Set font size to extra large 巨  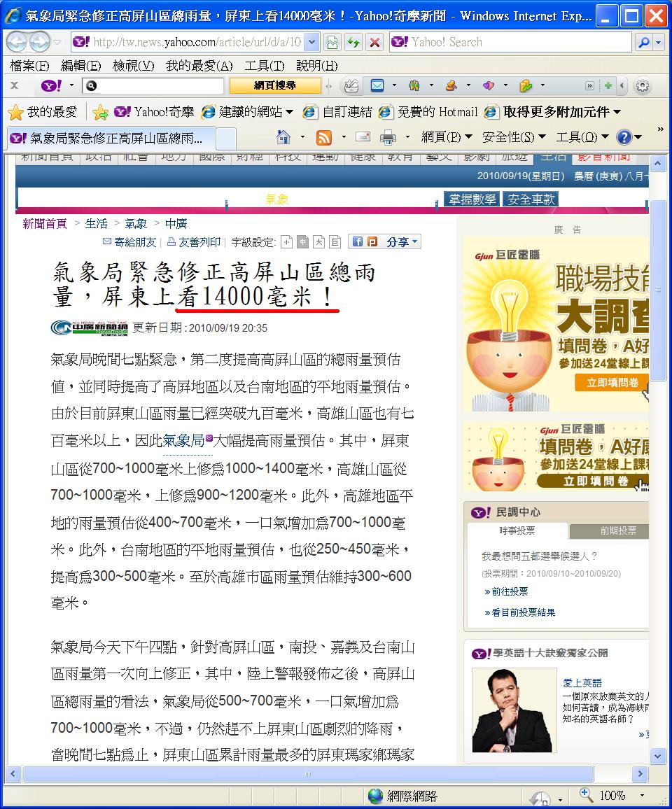[335, 241]
